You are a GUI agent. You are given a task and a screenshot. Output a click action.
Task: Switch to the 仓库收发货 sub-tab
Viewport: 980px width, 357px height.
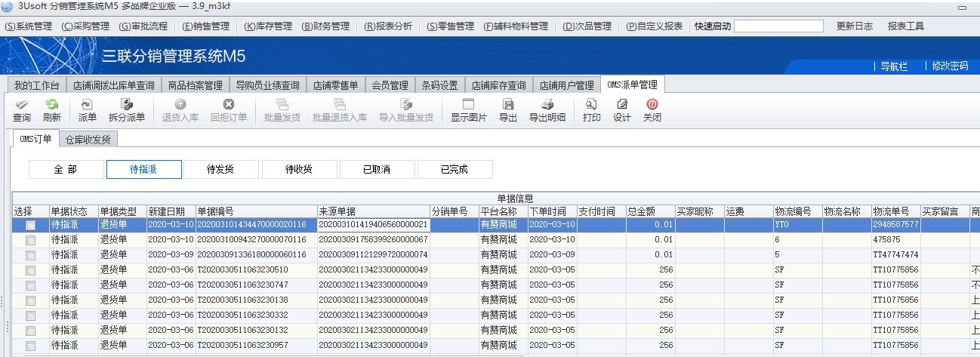(88, 140)
